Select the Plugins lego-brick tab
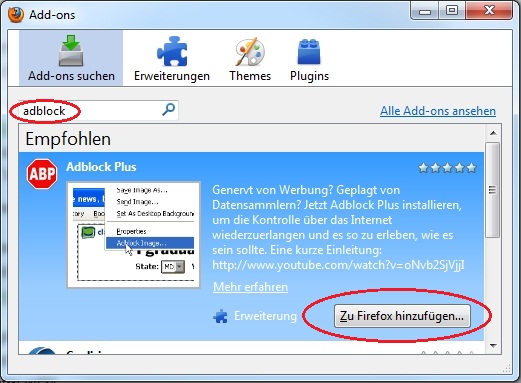521x383 pixels. click(309, 58)
